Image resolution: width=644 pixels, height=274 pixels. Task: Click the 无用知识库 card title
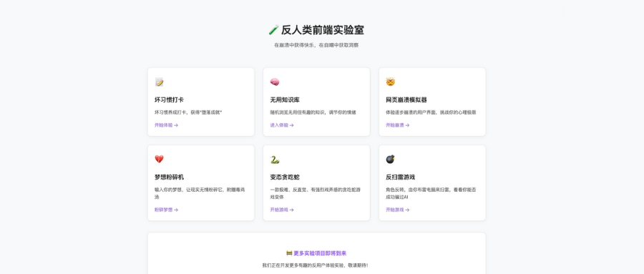285,100
